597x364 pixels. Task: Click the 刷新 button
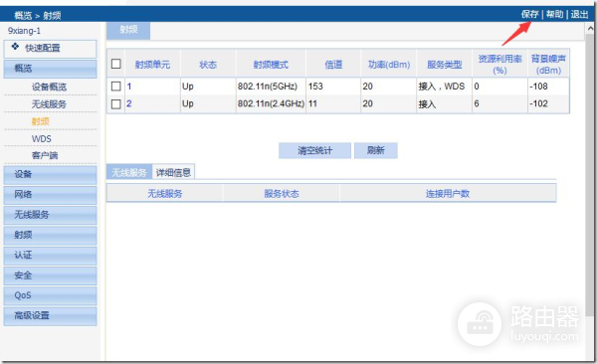coord(376,150)
